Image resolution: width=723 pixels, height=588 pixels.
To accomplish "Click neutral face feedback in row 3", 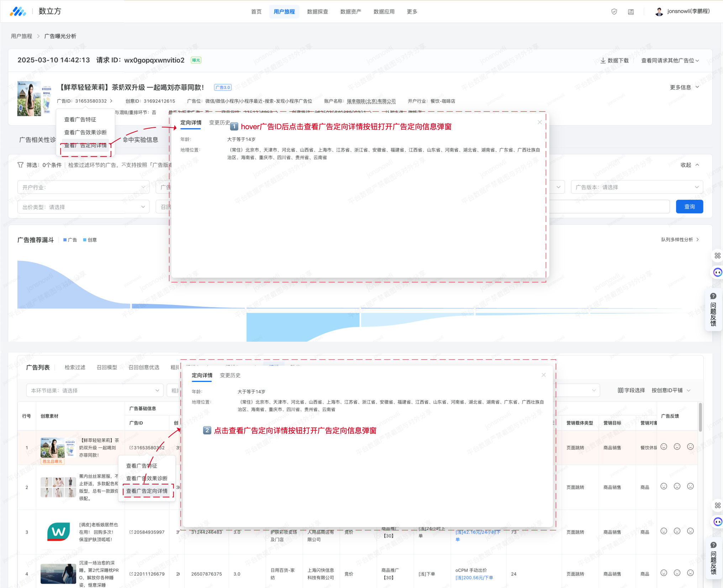I will (677, 531).
